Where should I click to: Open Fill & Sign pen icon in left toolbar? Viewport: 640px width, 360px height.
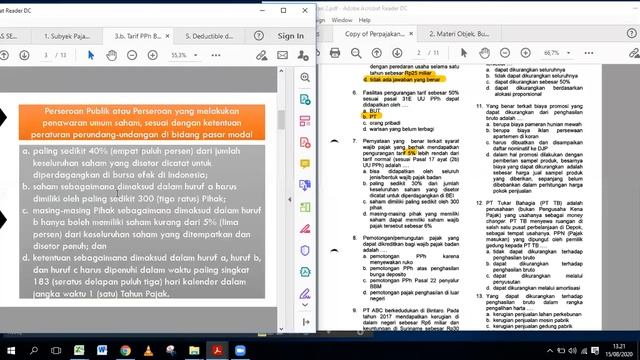click(262, 55)
